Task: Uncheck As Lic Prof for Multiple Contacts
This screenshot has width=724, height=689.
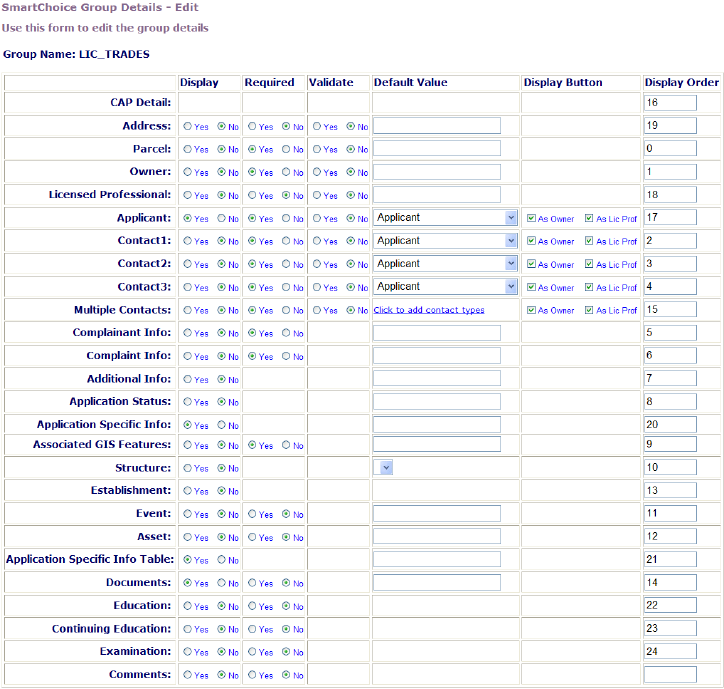Action: point(589,310)
